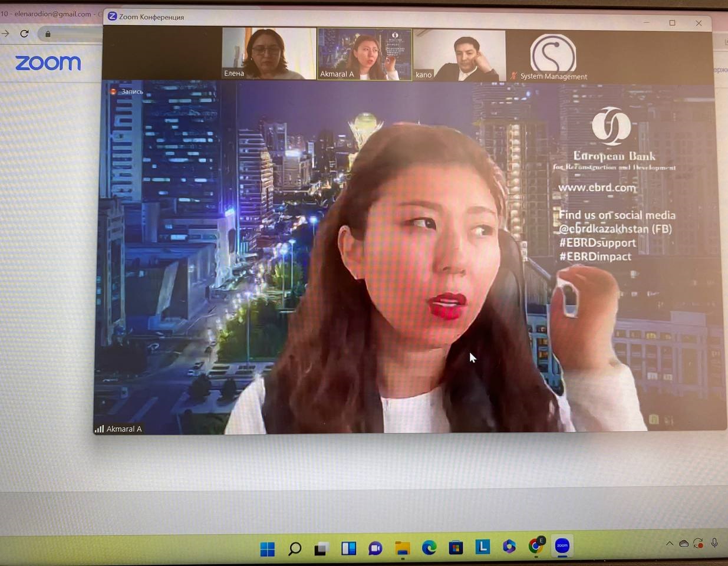This screenshot has width=728, height=566.
Task: Open the Widgets panel icon
Action: point(348,548)
